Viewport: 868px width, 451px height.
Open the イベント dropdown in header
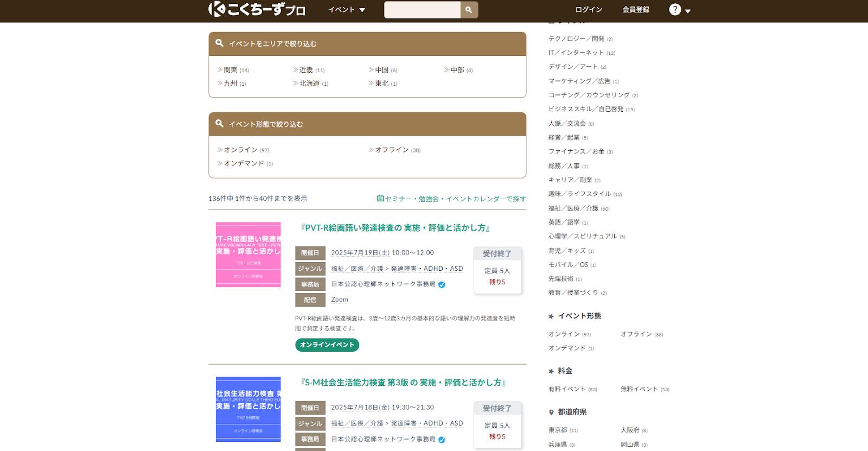click(347, 10)
